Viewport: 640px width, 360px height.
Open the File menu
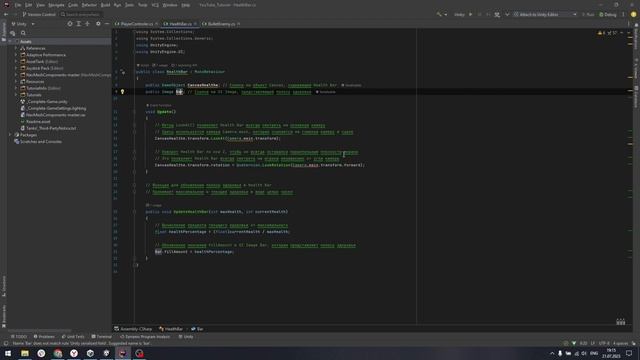click(18, 5)
